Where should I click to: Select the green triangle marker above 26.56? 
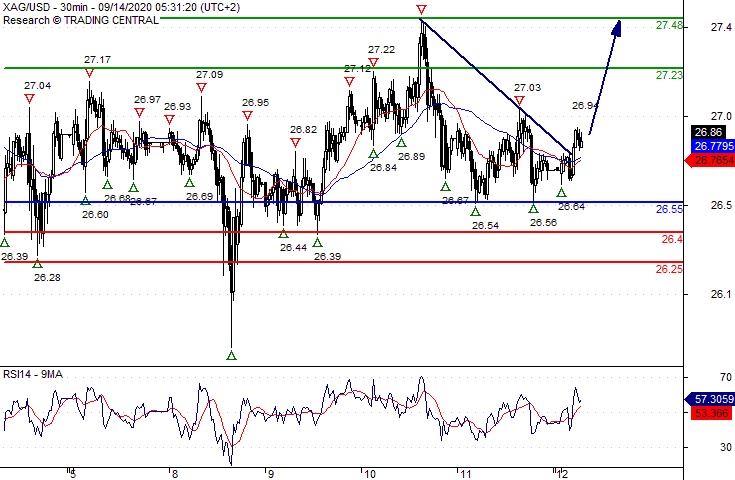[x=533, y=209]
